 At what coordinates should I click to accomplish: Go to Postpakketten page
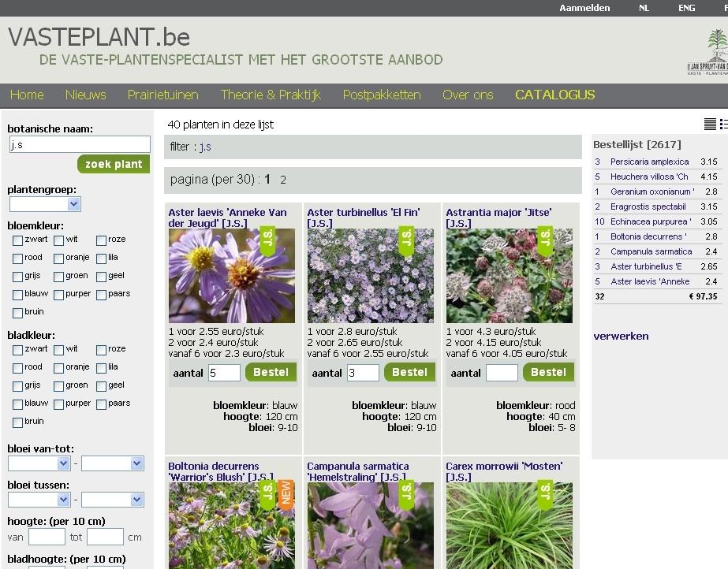tap(382, 95)
